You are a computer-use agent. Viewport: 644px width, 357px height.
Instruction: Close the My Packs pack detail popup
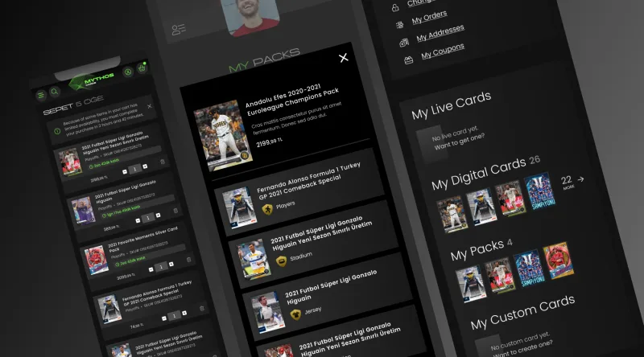point(344,58)
